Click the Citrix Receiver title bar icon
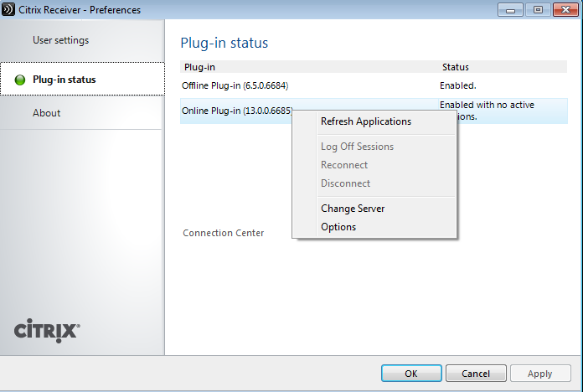This screenshot has width=583, height=392. pos(9,10)
